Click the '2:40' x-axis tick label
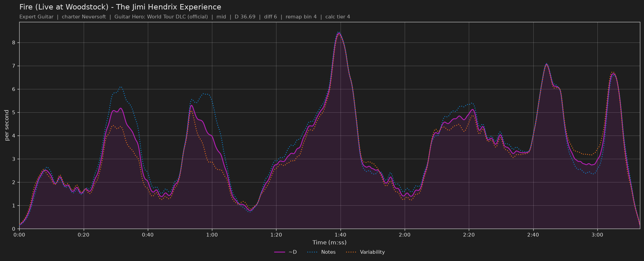Screen dimensions: 644x261 pyautogui.click(x=533, y=235)
